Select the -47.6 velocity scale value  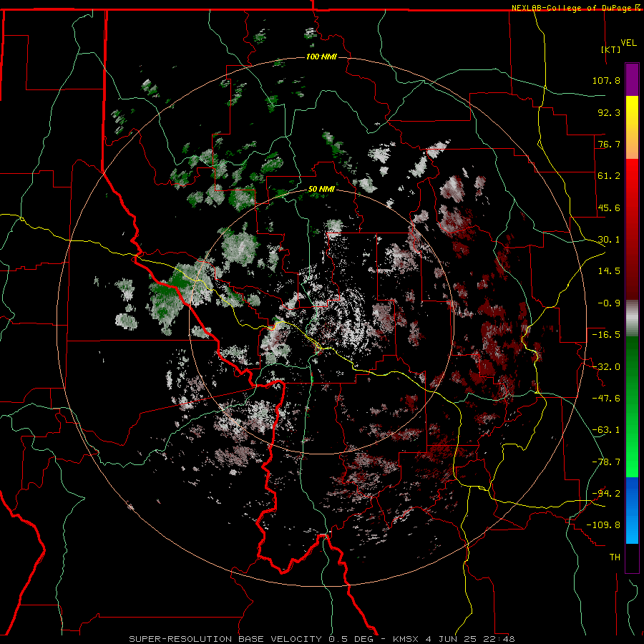coord(606,399)
